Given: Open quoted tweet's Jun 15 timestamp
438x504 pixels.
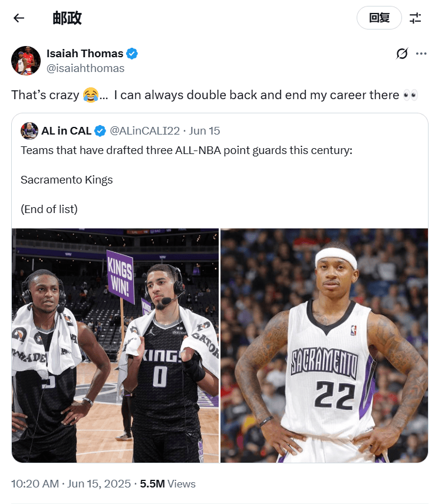Looking at the screenshot, I should [205, 131].
